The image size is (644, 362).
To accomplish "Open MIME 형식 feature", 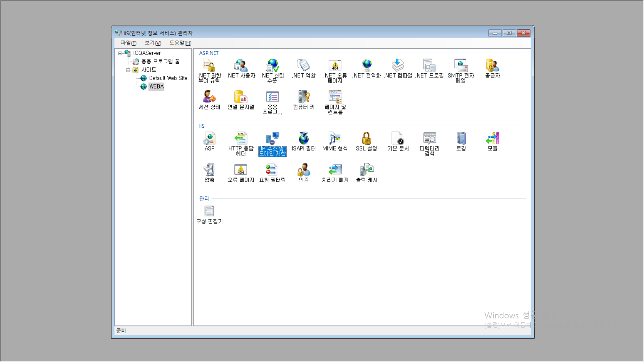I will coord(335,138).
